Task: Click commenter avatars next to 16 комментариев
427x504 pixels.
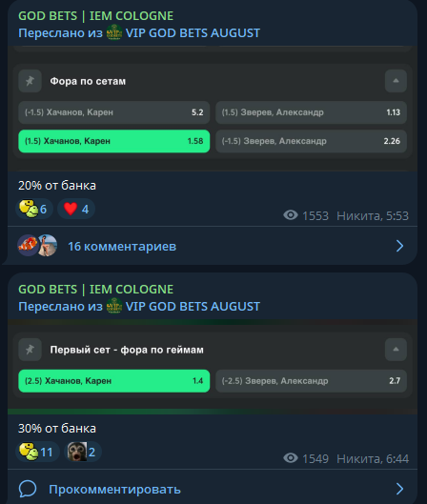Action: tap(37, 246)
